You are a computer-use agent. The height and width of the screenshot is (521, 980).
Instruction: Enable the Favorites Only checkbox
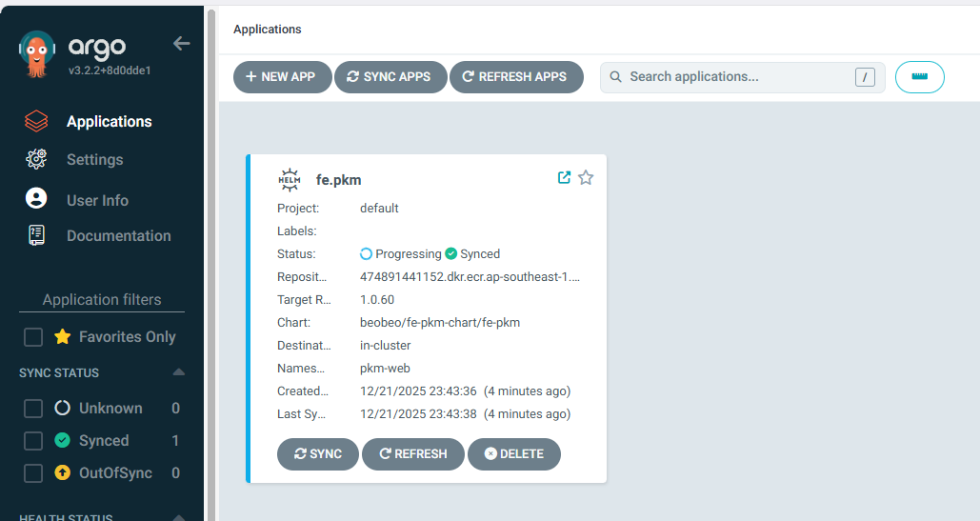33,337
